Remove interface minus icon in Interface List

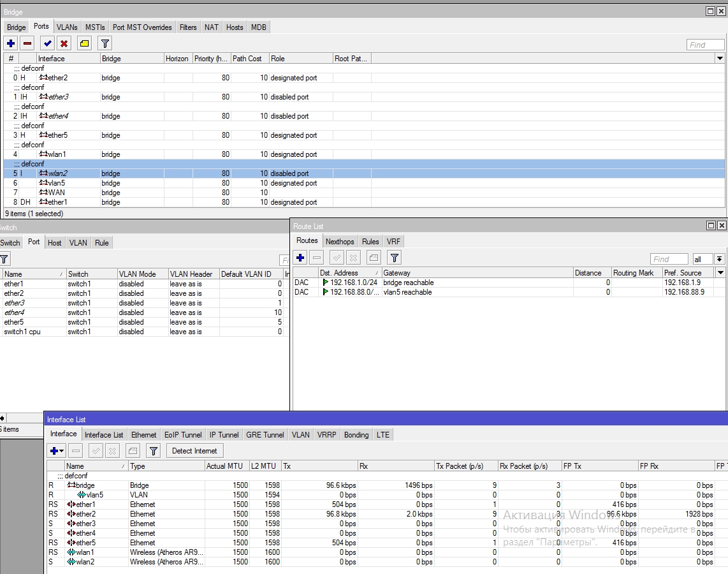pos(76,450)
